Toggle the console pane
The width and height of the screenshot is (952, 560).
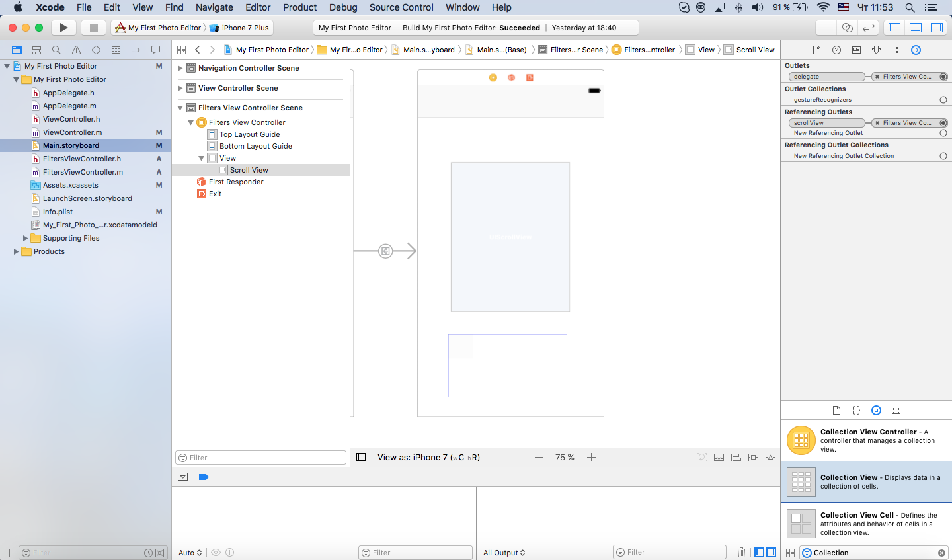pyautogui.click(x=771, y=552)
